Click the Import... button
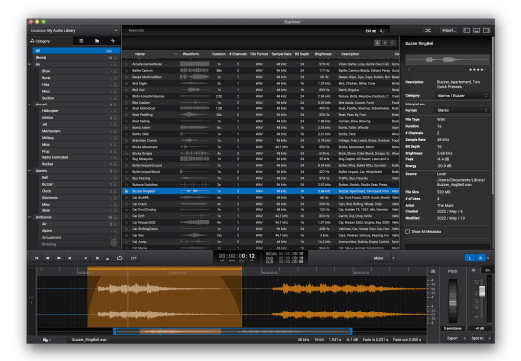The height and width of the screenshot is (361, 521). (x=449, y=30)
